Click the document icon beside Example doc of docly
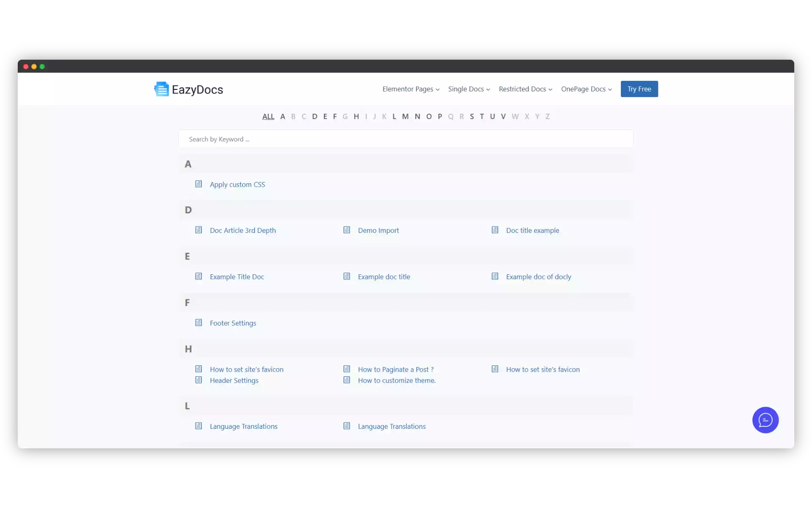Viewport: 812px width, 508px height. (x=495, y=276)
